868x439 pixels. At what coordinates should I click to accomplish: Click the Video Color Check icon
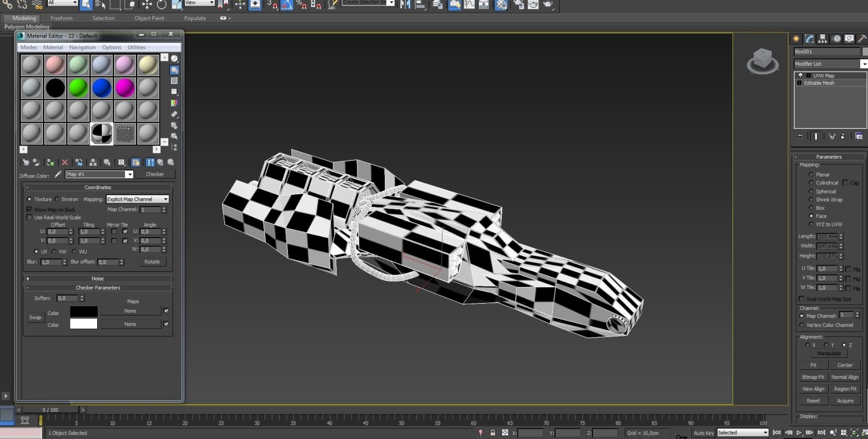[x=175, y=103]
